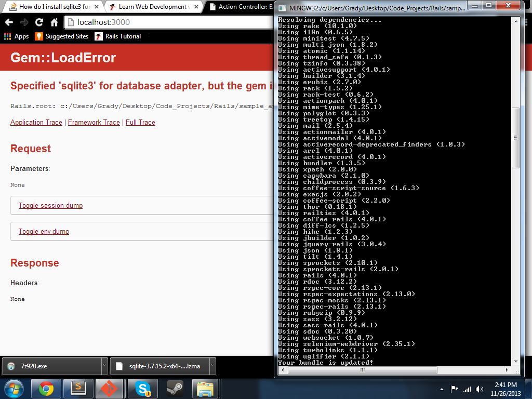Toggle session dump
Screen dimensions: 532x399
[x=50, y=206]
